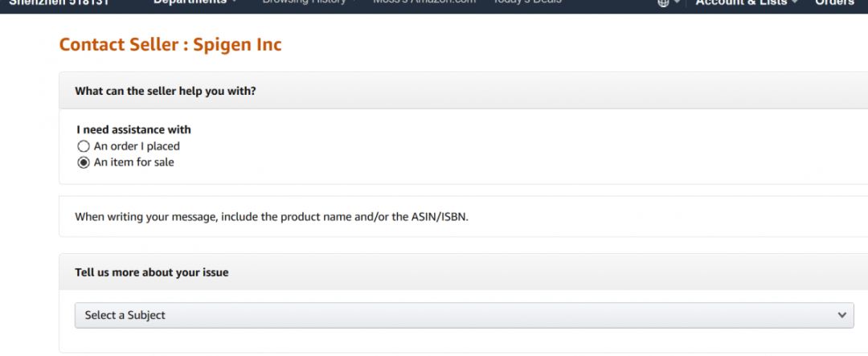This screenshot has height=356, width=868.
Task: Click the arrow after Account & Lists
Action: point(795,2)
